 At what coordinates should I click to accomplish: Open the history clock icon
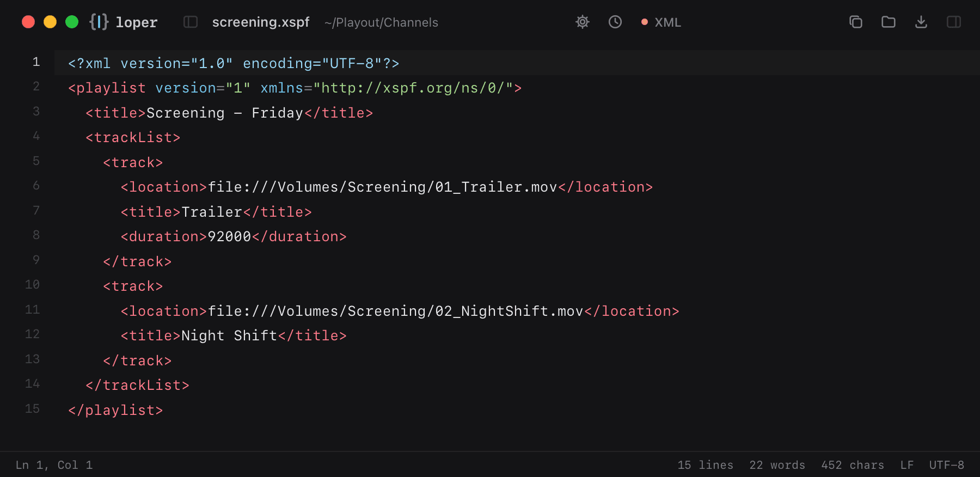pos(615,22)
